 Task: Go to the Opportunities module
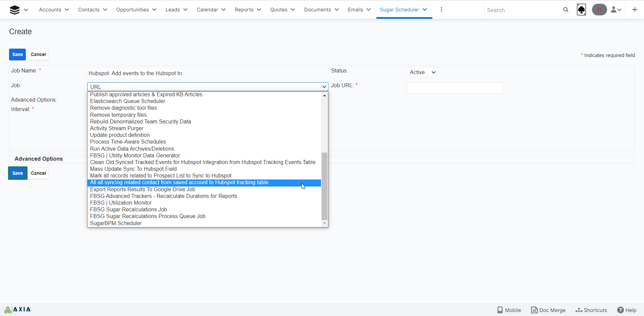[x=132, y=10]
